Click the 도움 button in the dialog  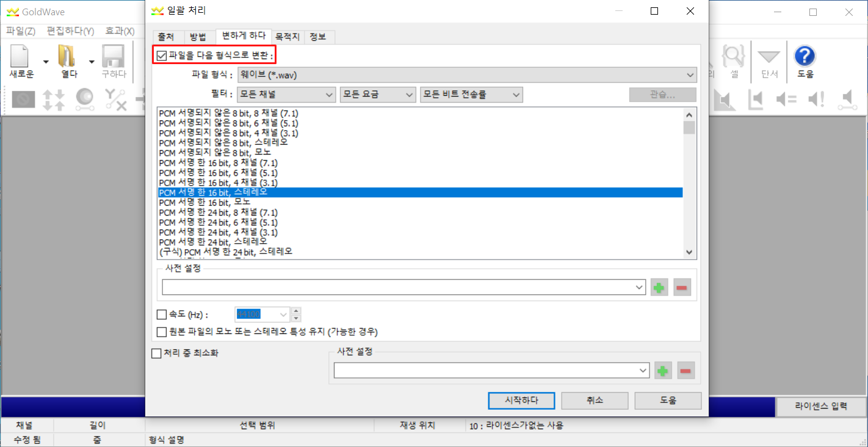click(668, 401)
